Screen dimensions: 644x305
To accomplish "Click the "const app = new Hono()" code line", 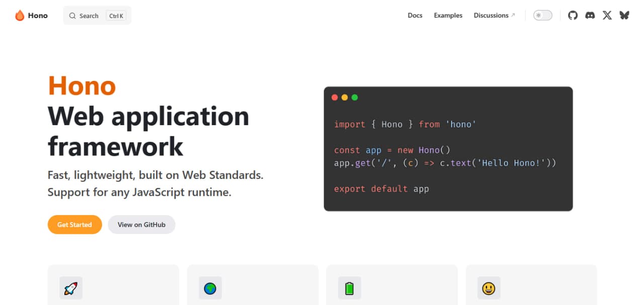I will click(392, 150).
